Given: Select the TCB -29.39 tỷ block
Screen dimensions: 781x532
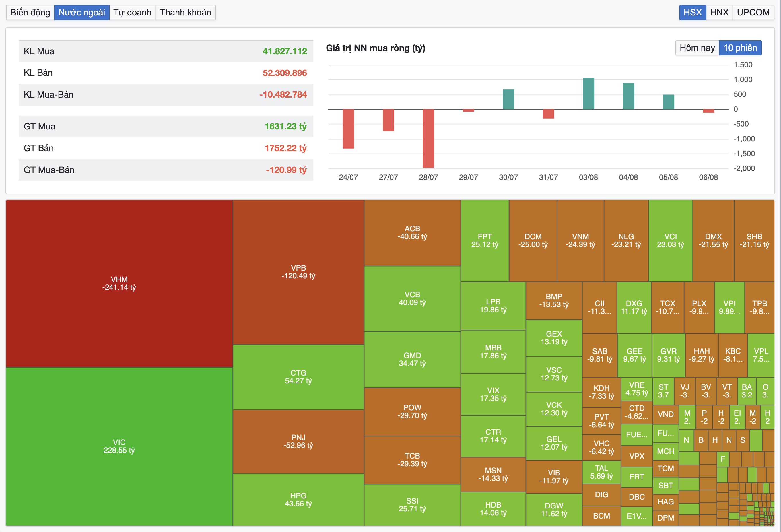Looking at the screenshot, I should coord(412,460).
